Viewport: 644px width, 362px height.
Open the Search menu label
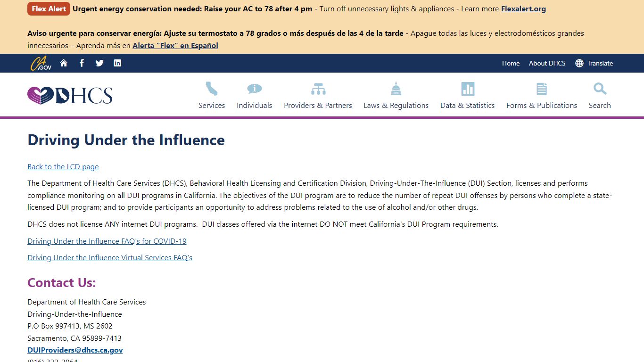pyautogui.click(x=600, y=106)
